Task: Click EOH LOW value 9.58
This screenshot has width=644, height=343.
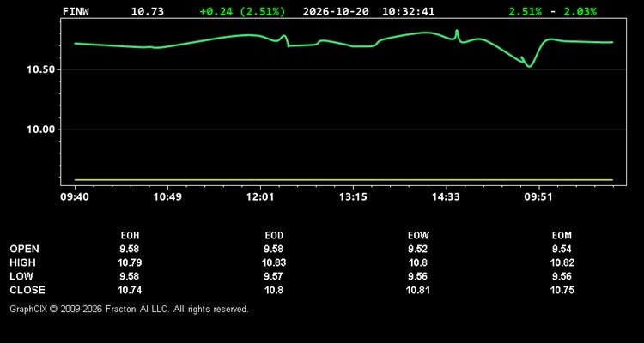Action: click(130, 276)
